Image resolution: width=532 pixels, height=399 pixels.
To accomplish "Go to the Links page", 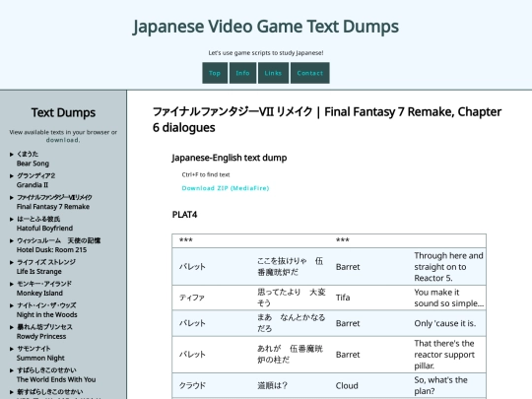I will pyautogui.click(x=273, y=73).
